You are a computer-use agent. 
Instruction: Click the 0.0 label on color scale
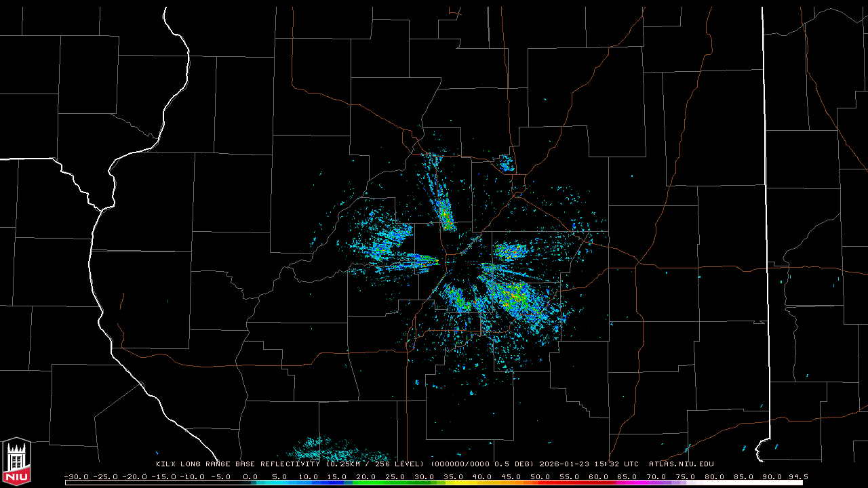click(x=250, y=477)
